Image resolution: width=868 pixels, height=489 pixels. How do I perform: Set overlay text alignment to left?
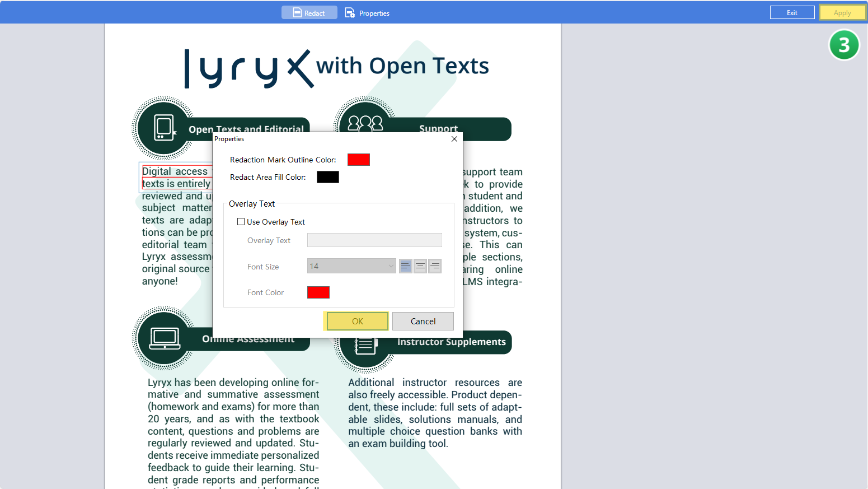[406, 266]
